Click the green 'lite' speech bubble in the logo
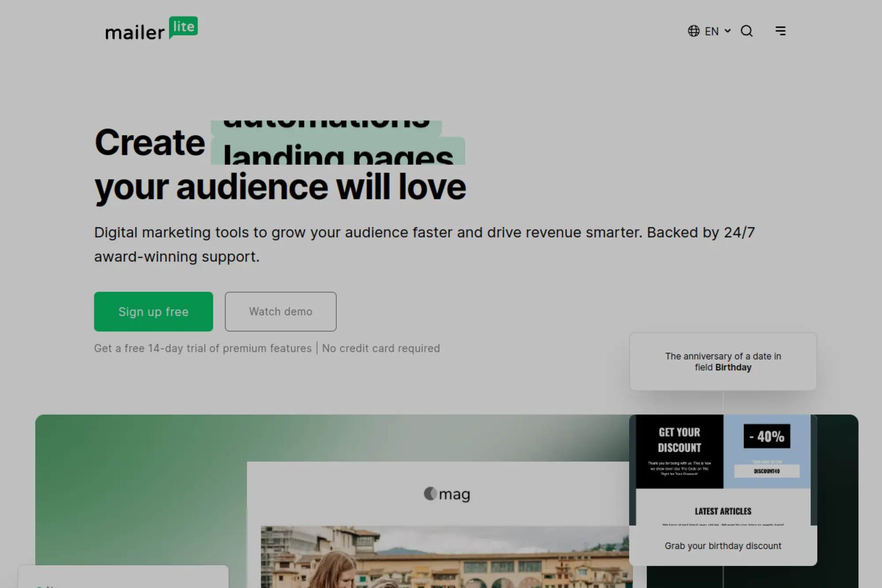 tap(183, 27)
